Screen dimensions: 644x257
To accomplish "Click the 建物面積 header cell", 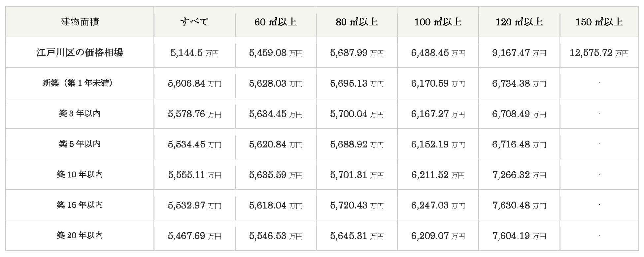I will click(x=80, y=22).
